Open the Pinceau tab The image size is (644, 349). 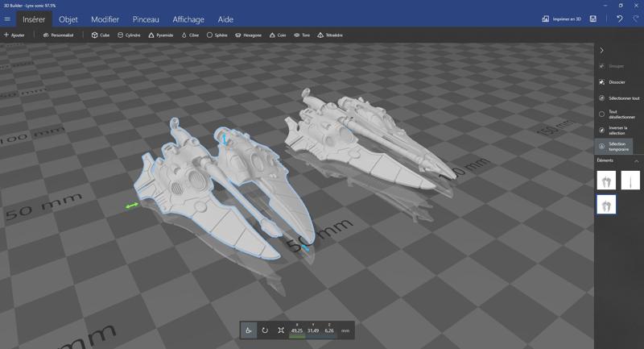point(146,19)
